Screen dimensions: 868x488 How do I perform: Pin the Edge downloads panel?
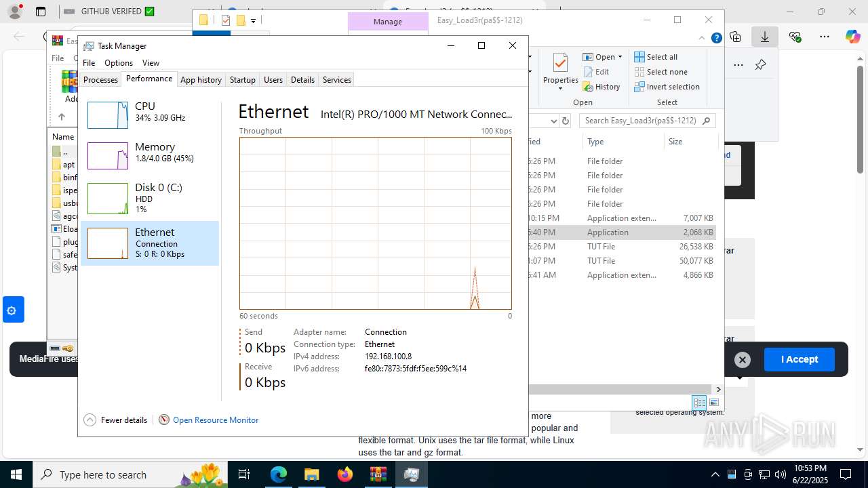pos(760,65)
